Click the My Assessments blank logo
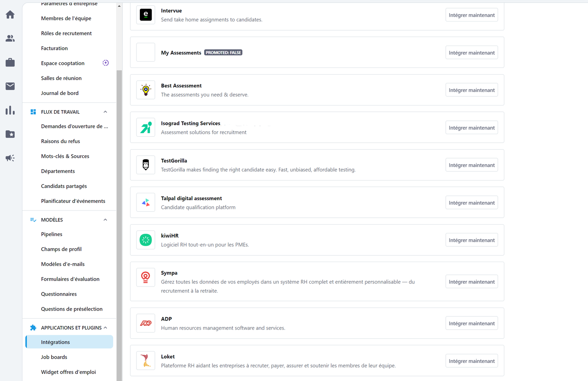588x381 pixels. (x=146, y=52)
